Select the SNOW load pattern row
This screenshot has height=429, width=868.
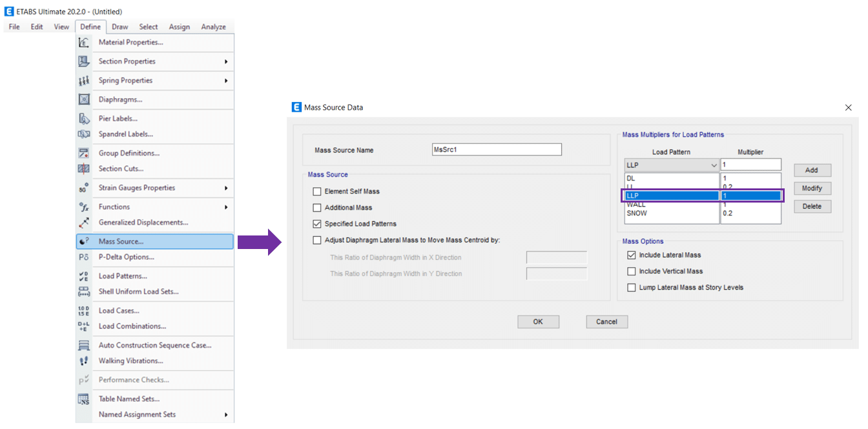click(672, 213)
